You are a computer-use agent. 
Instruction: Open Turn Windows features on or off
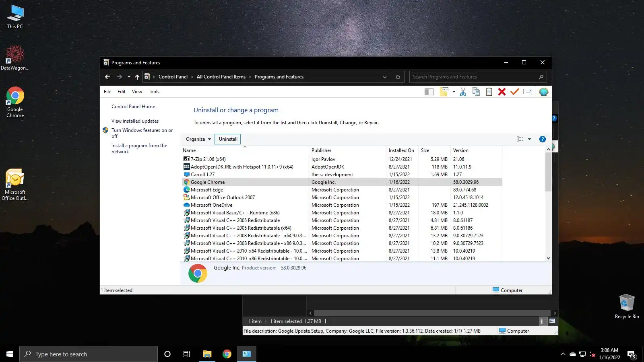[142, 133]
